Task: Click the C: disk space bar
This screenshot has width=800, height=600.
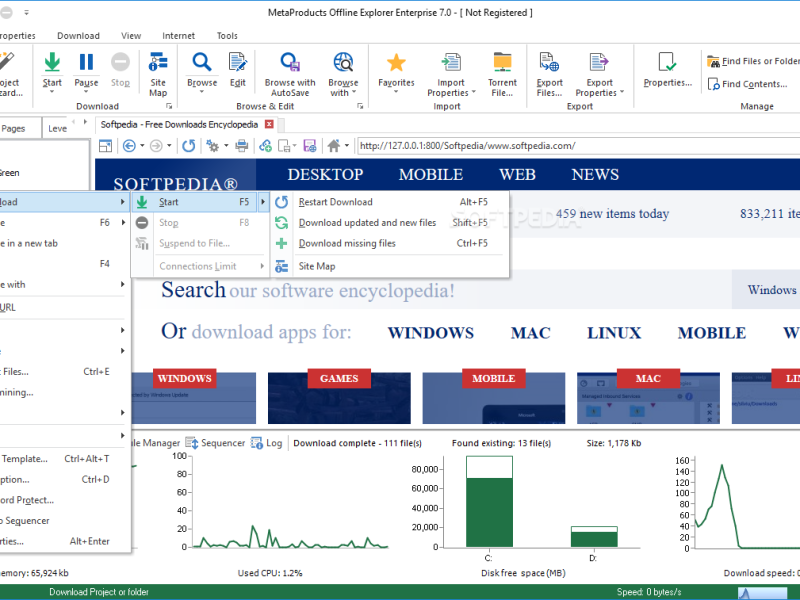Action: point(489,502)
